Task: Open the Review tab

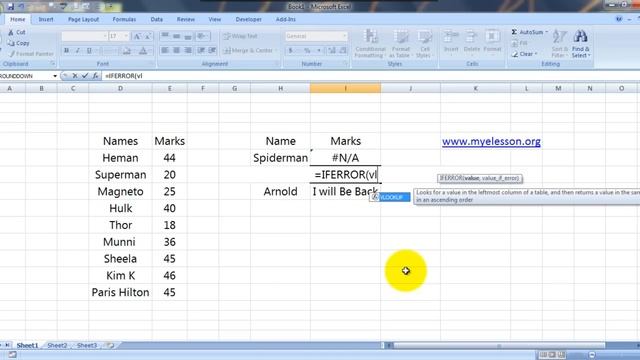Action: click(x=185, y=19)
